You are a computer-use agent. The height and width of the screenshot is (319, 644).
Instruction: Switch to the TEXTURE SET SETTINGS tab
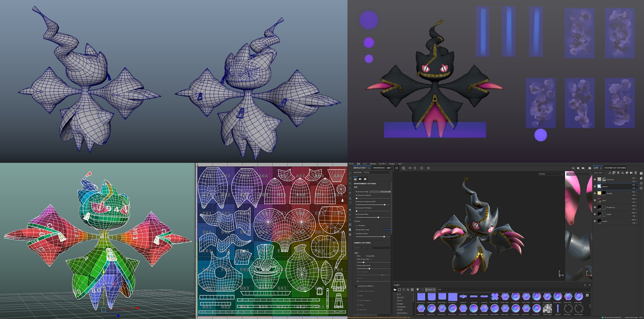pos(615,168)
